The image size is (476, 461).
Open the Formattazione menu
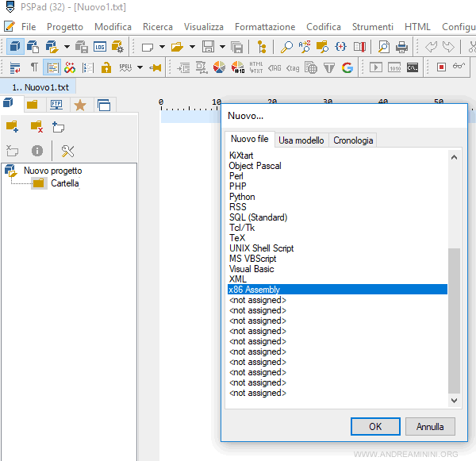click(x=264, y=26)
